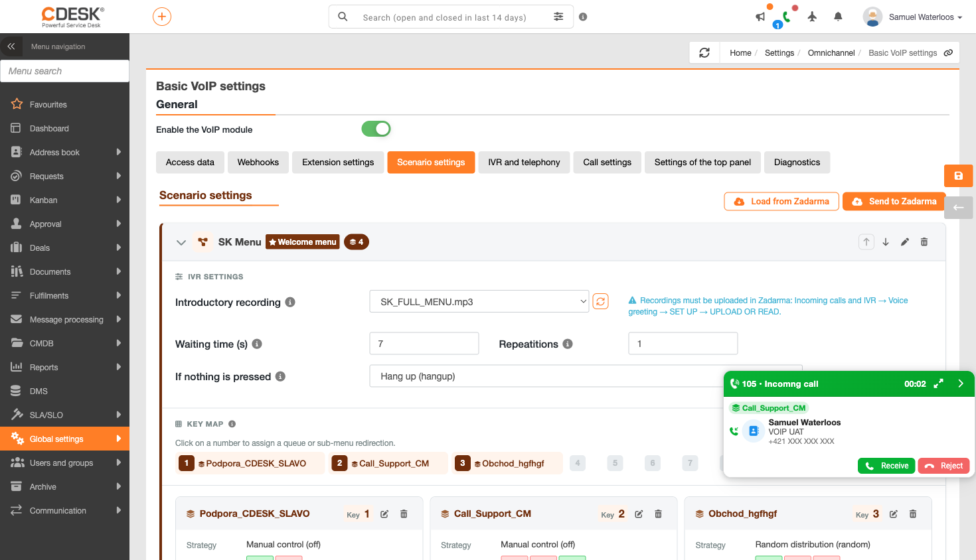Click the orange plus create icon
Screen dimensions: 976x560
click(x=162, y=17)
